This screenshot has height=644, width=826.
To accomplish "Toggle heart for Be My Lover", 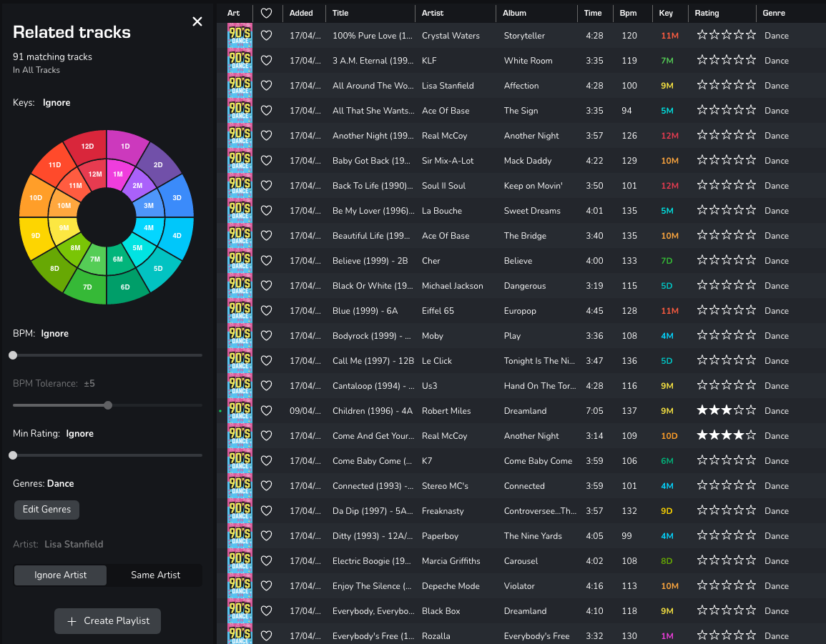I will pos(267,211).
